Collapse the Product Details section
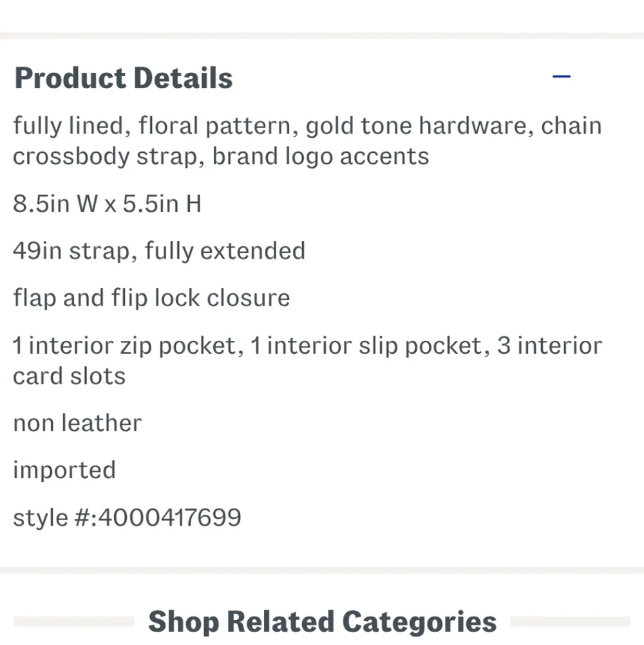Image resolution: width=644 pixels, height=645 pixels. pyautogui.click(x=562, y=77)
